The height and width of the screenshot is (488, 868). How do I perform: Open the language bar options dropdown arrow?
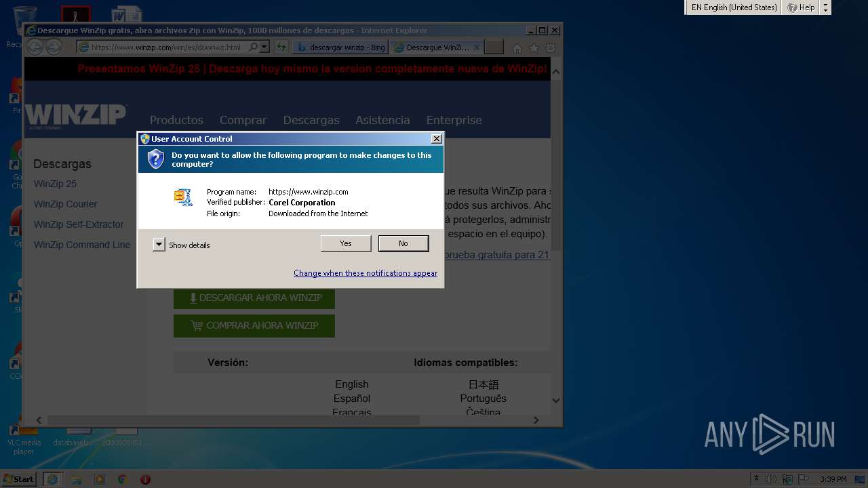(x=825, y=7)
